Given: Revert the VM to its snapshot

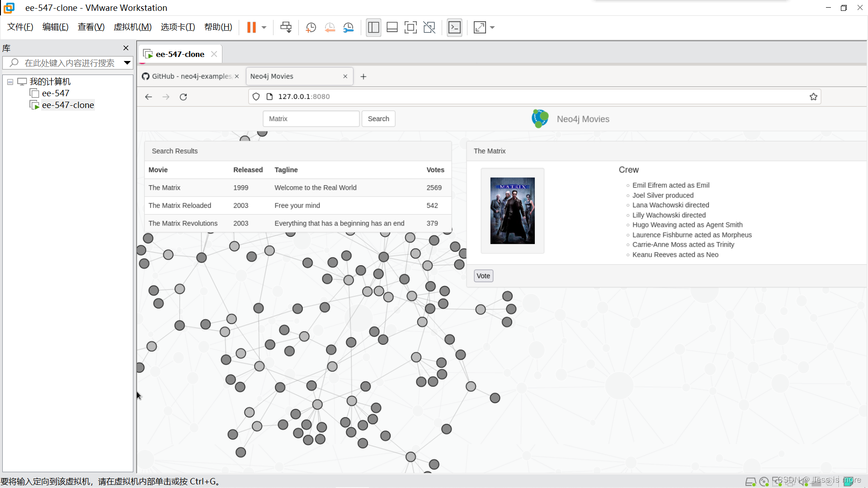Looking at the screenshot, I should [x=330, y=27].
